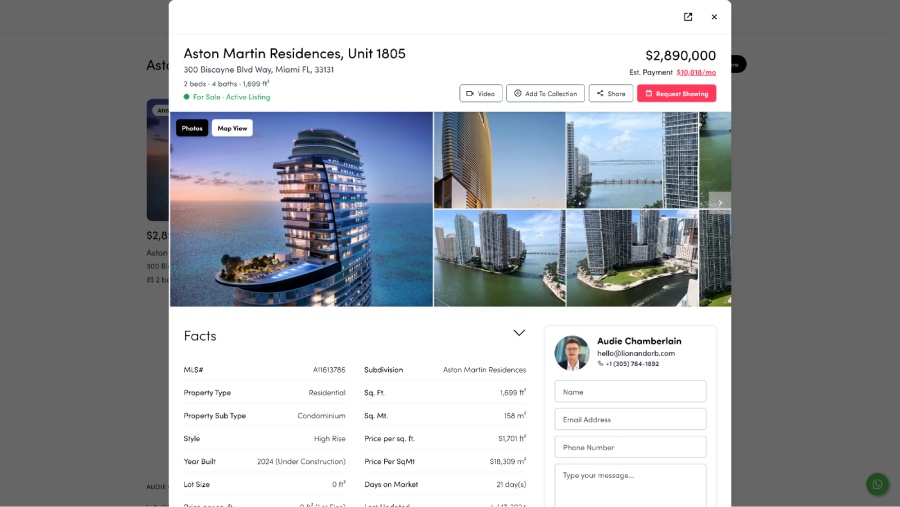
Task: Switch to Photos tab
Action: click(192, 128)
